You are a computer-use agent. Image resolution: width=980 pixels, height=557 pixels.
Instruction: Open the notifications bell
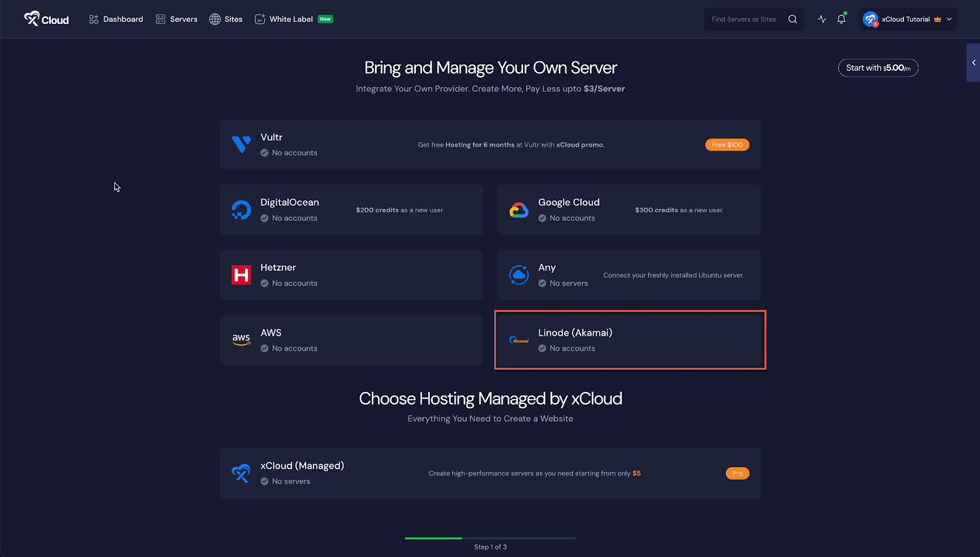[x=842, y=19]
